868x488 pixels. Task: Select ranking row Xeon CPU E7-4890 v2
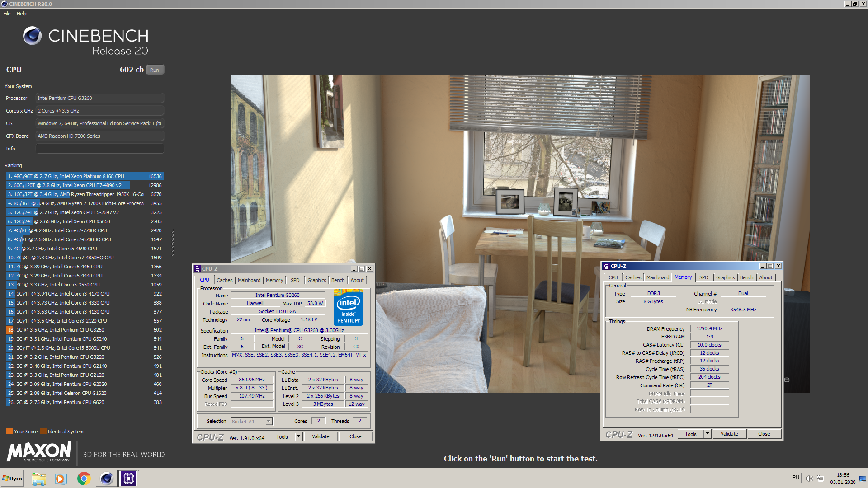[x=85, y=185]
